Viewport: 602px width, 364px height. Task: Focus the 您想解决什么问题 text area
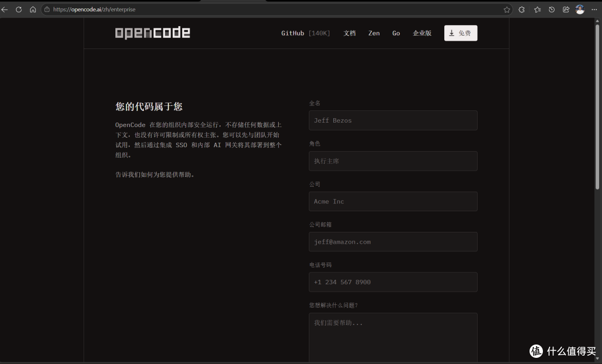[393, 338]
